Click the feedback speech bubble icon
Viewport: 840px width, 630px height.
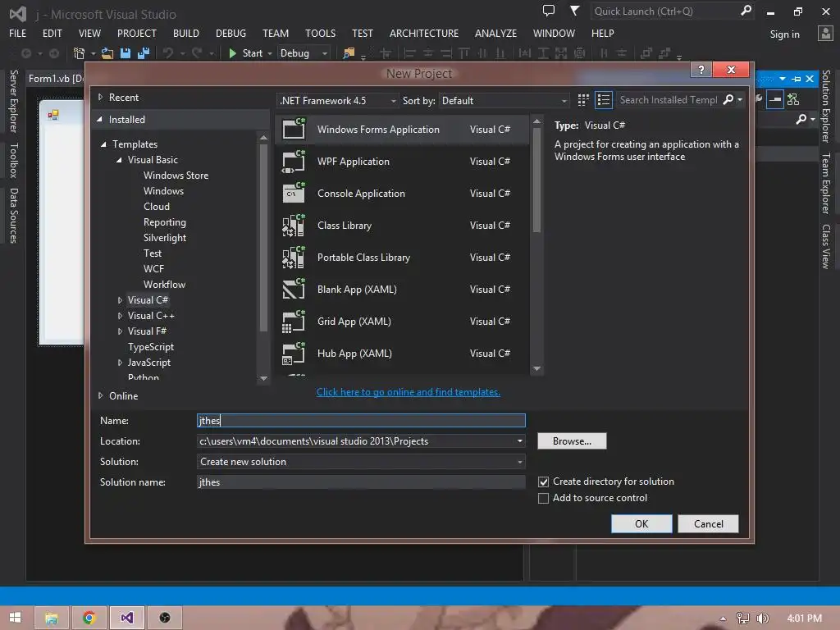click(x=548, y=11)
